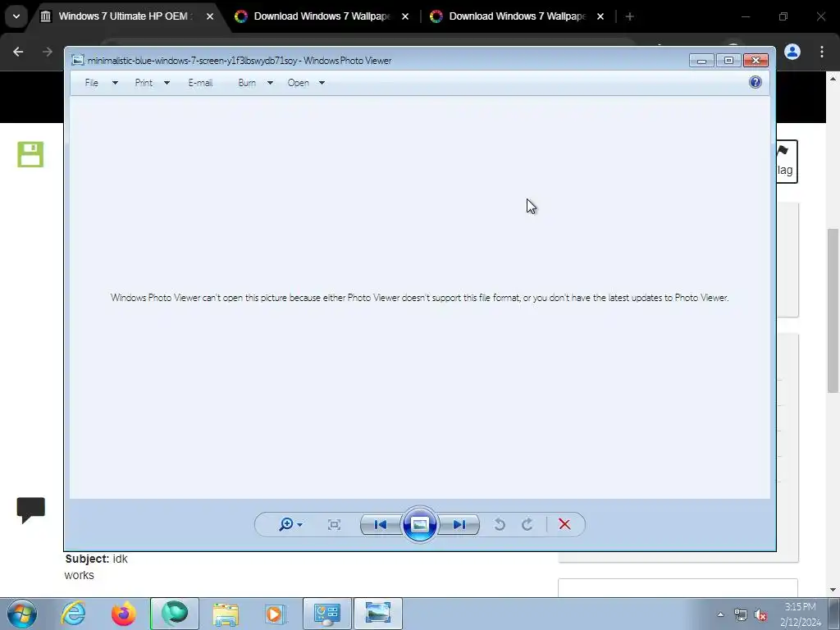The image size is (840, 630).
Task: Open Windows Media Player in taskbar
Action: [x=276, y=614]
